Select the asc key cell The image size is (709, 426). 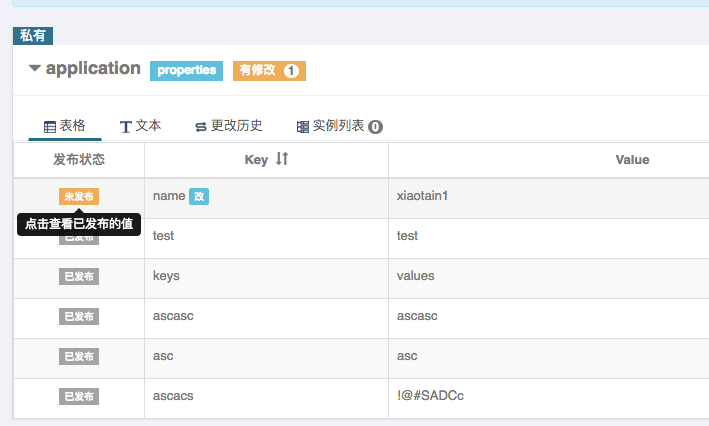266,358
